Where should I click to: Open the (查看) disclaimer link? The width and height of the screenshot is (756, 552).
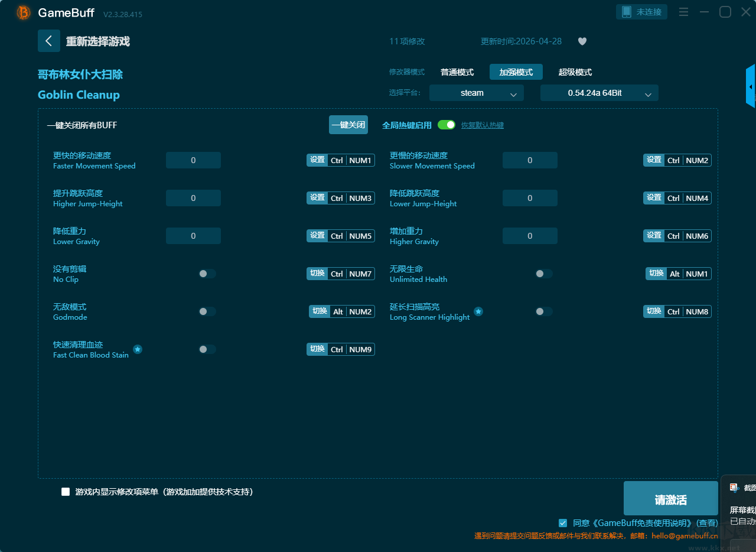tap(707, 523)
